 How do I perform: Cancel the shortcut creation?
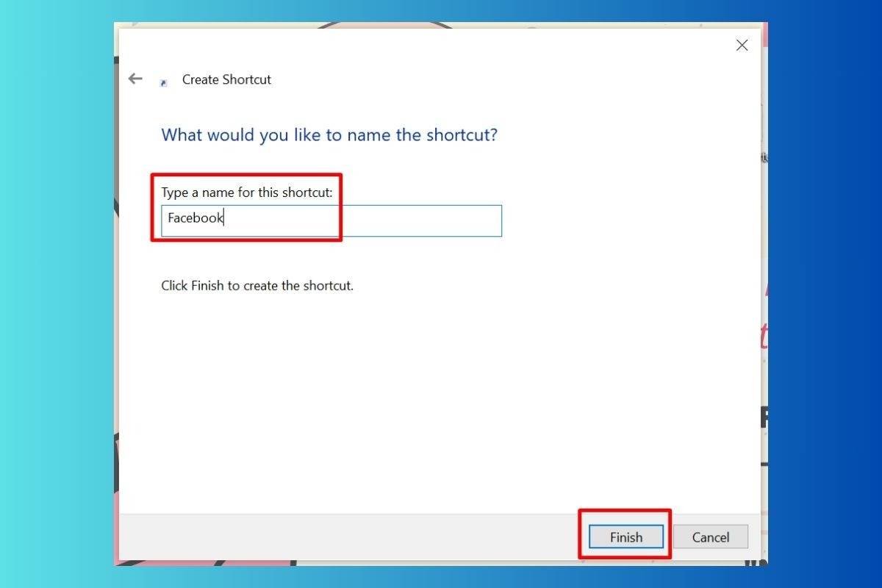(x=711, y=537)
